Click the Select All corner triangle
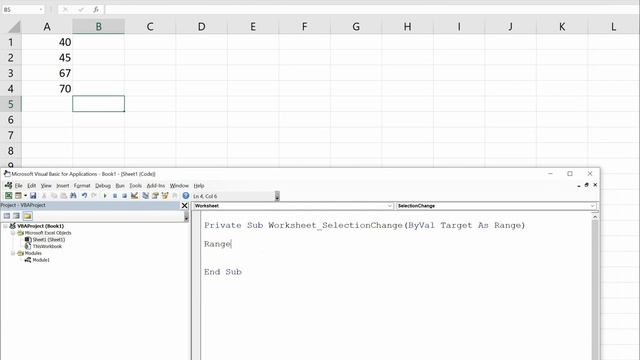Screen dimensions: 640x360 [x=14, y=27]
